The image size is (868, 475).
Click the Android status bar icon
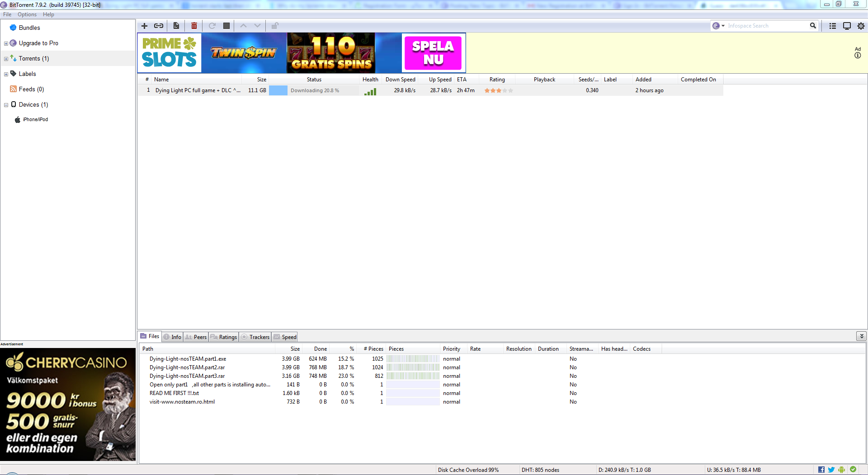[841, 470]
